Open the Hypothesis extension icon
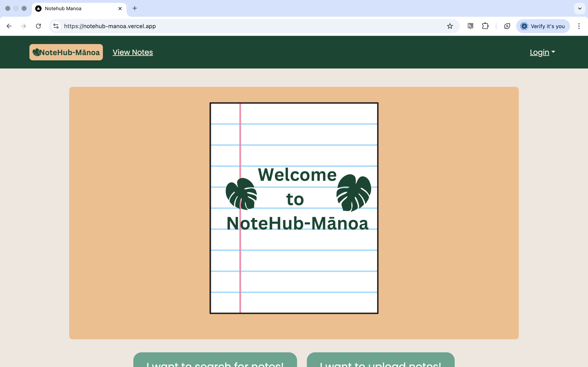Screen dimensions: 588x367 point(470,26)
